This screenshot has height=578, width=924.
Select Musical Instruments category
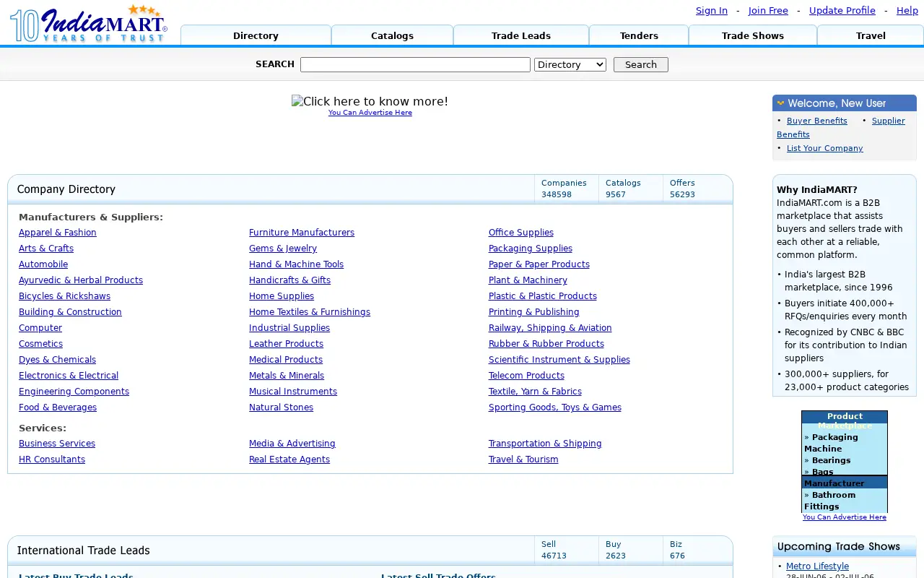(293, 392)
